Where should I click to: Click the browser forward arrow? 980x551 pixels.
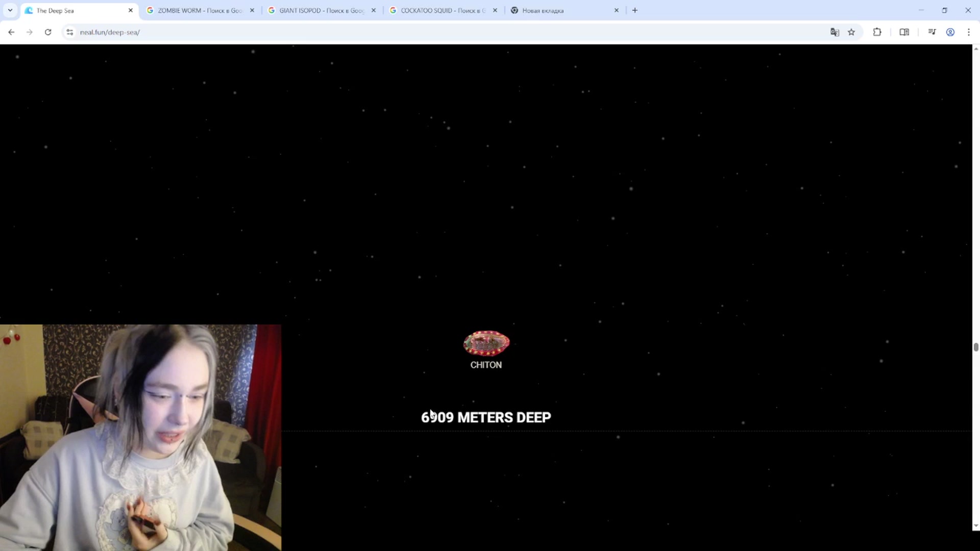(30, 32)
